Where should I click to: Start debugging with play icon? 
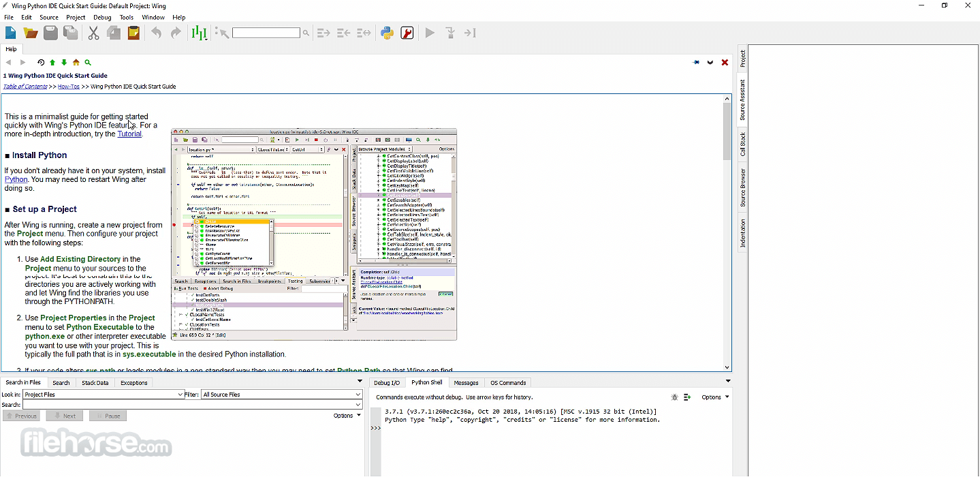(430, 33)
